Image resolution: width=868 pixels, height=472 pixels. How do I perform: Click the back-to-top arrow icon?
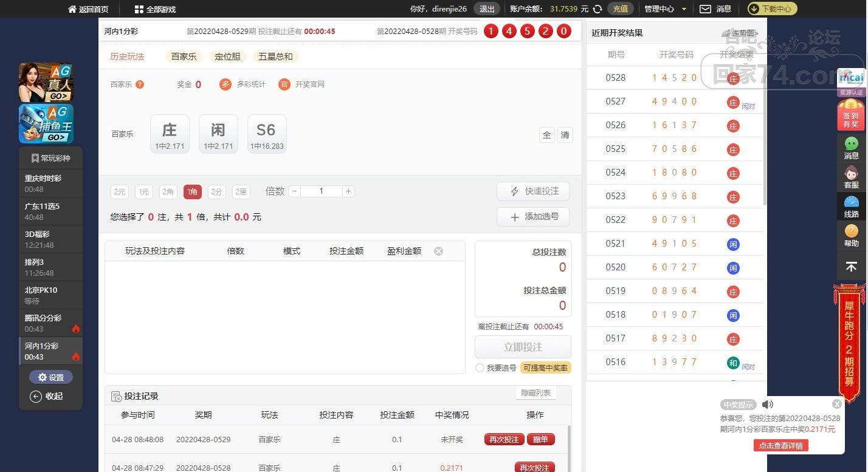(x=852, y=267)
